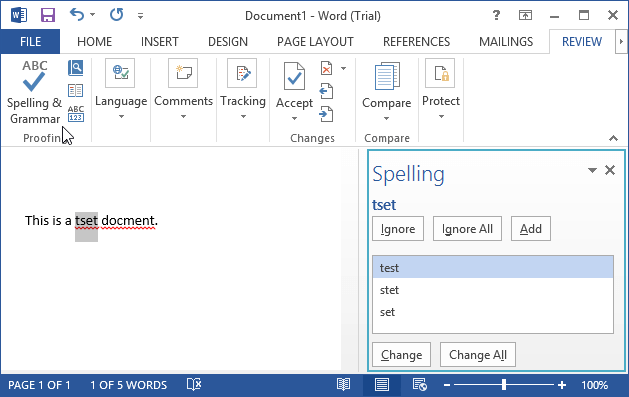Open the FILE tab
The height and width of the screenshot is (397, 629).
[x=30, y=42]
